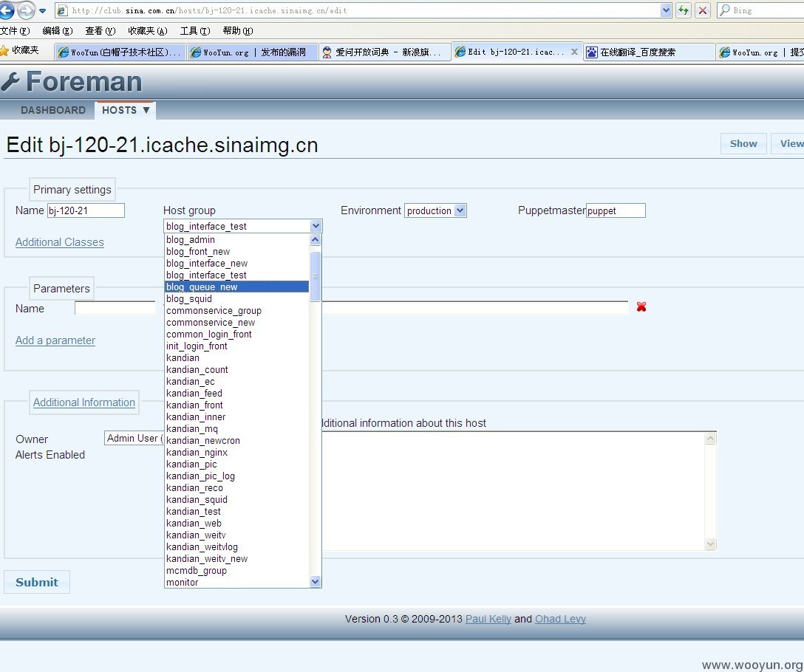This screenshot has width=804, height=672.
Task: Click the parameter Name input field
Action: point(115,307)
